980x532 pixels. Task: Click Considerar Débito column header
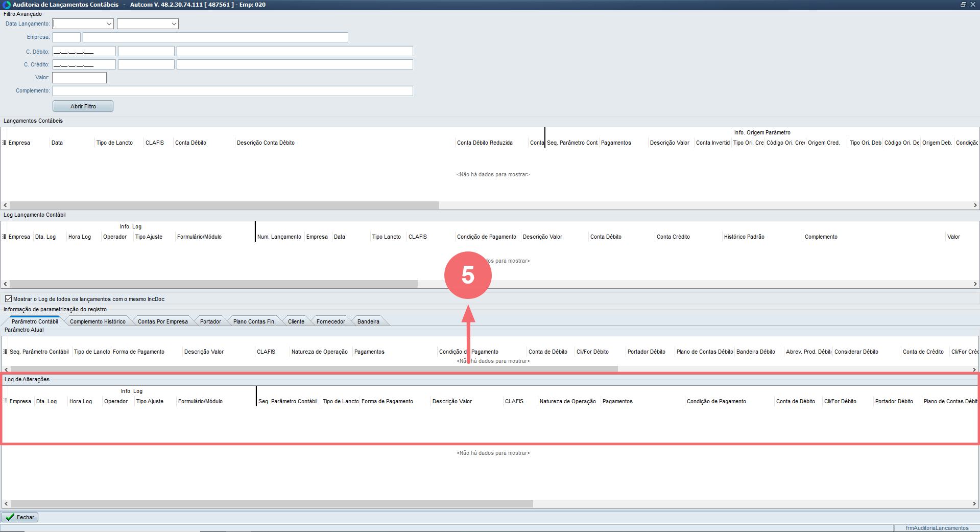[x=867, y=352]
